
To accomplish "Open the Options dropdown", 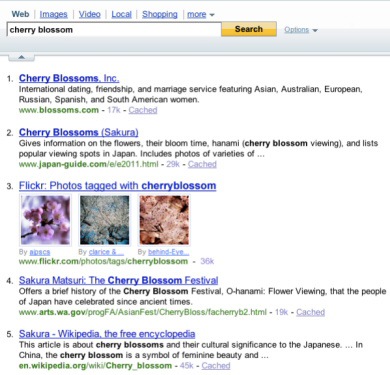I will click(x=300, y=30).
